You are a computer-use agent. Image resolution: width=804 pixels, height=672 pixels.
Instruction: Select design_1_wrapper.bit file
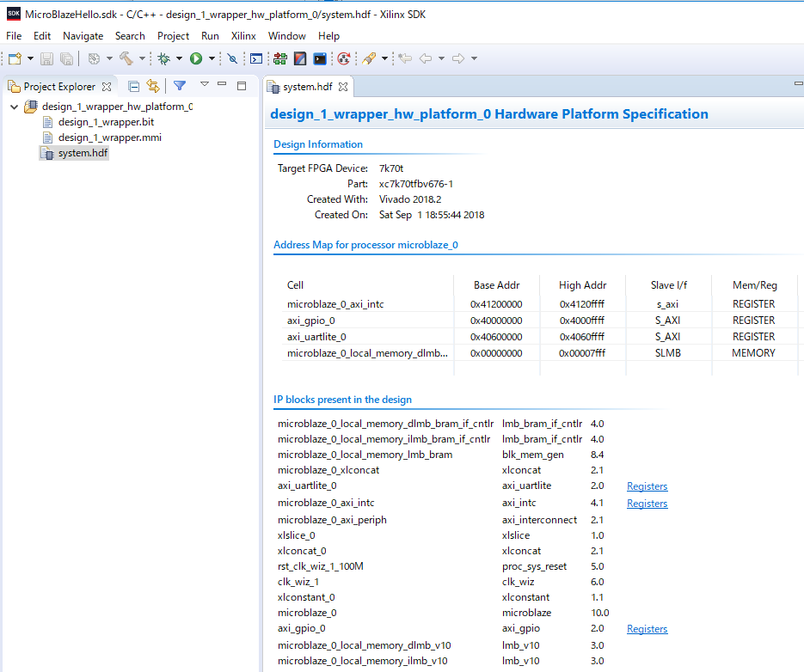(x=106, y=122)
